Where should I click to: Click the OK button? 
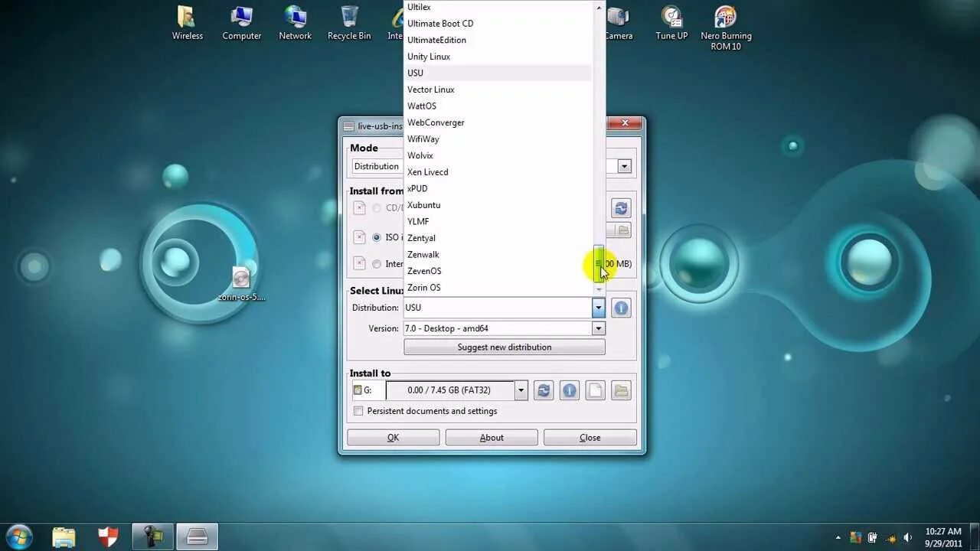tap(393, 438)
